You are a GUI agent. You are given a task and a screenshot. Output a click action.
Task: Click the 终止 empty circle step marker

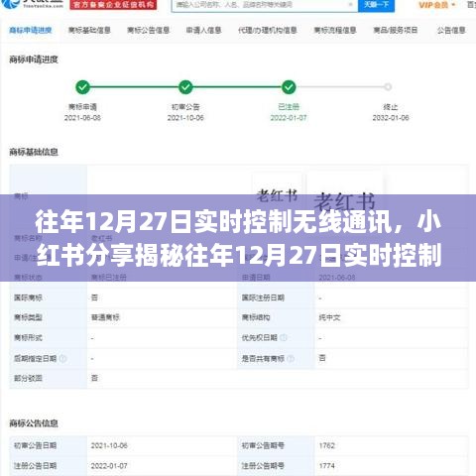coord(388,87)
